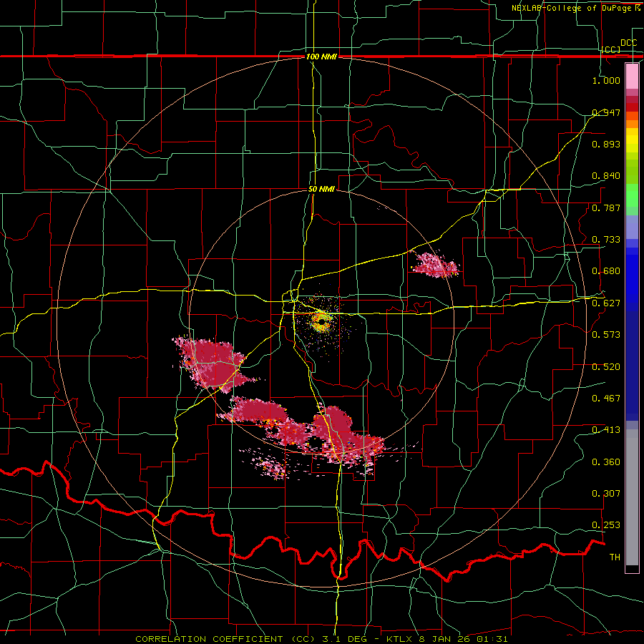Image resolution: width=644 pixels, height=644 pixels.
Task: Select the 0.787 scale value label
Action: click(x=606, y=208)
